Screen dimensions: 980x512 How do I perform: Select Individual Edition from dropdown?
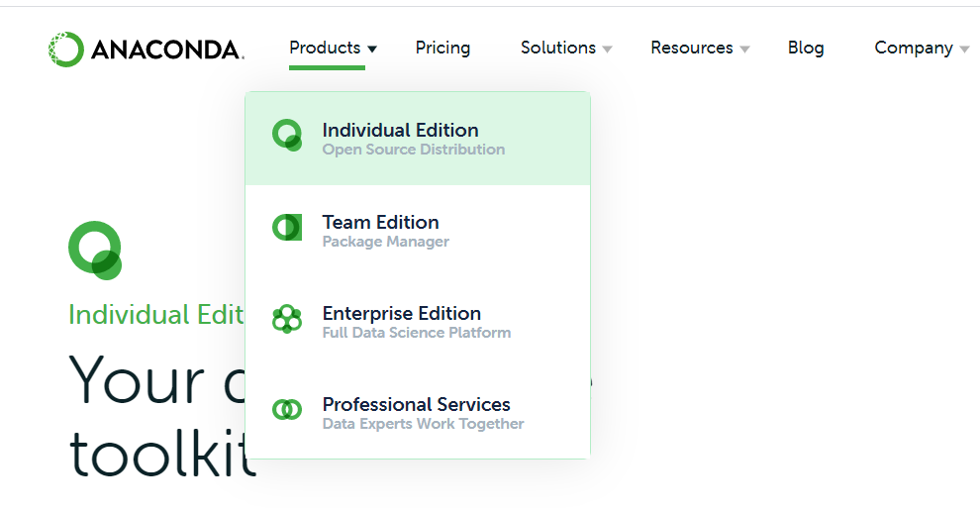click(418, 139)
